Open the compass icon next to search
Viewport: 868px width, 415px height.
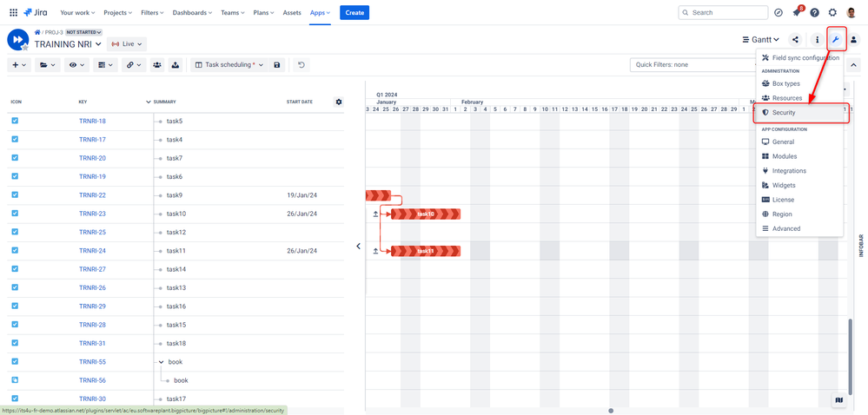779,12
